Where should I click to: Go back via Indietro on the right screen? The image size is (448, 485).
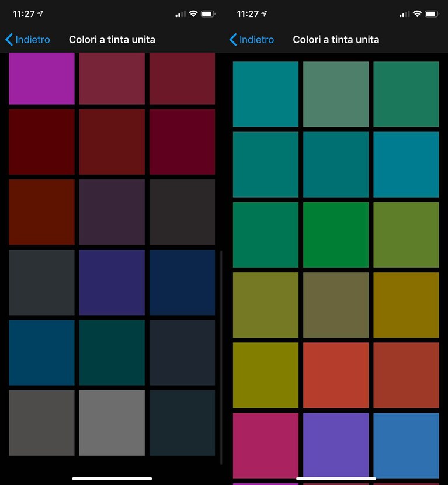(256, 40)
